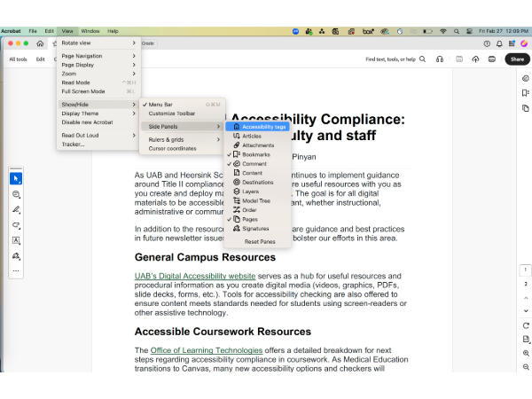Image resolution: width=532 pixels, height=399 pixels.
Task: Go to next page down arrow
Action: point(526,311)
